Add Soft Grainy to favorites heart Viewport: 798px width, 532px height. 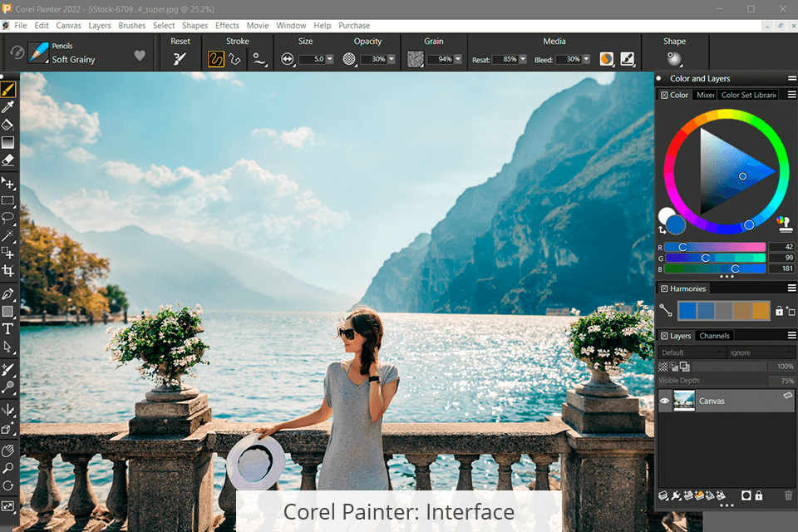coord(140,56)
